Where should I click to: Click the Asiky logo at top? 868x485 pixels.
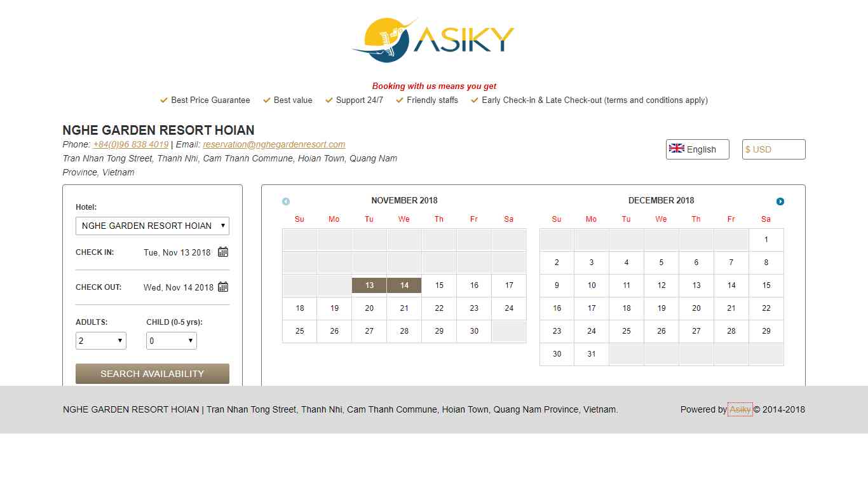point(433,39)
